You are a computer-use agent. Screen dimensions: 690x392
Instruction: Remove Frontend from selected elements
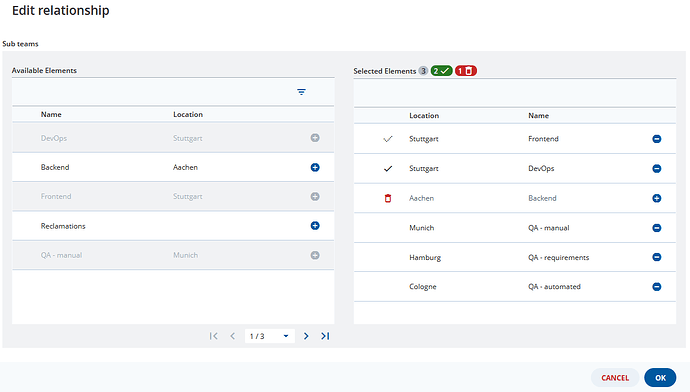click(657, 139)
